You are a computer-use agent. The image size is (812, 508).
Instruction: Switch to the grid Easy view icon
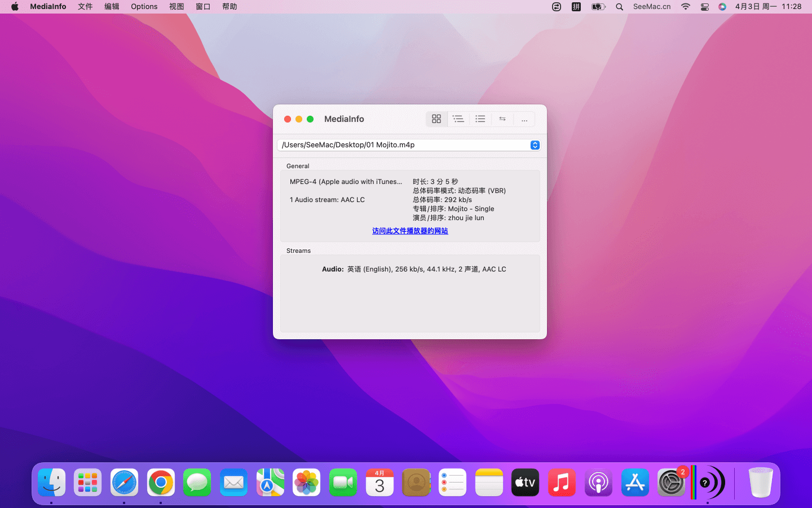coord(436,119)
